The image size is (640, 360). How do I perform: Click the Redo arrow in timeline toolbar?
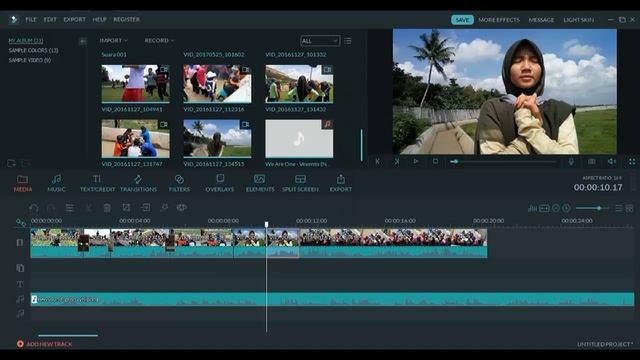(51, 208)
